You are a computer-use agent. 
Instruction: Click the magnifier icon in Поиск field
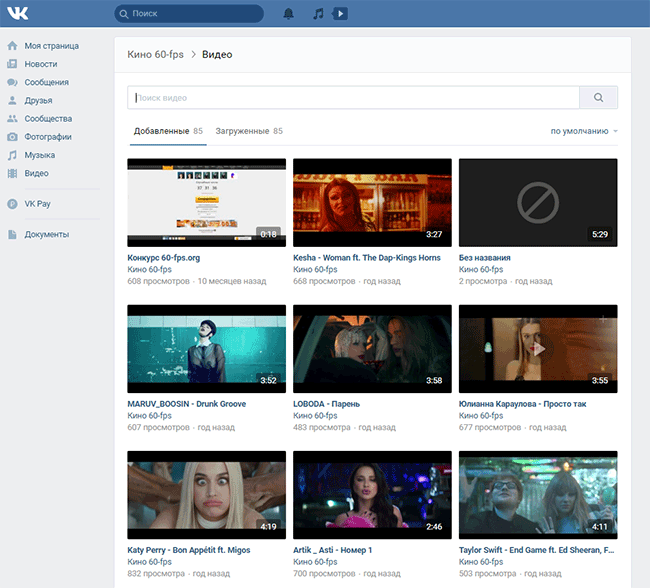click(x=124, y=14)
